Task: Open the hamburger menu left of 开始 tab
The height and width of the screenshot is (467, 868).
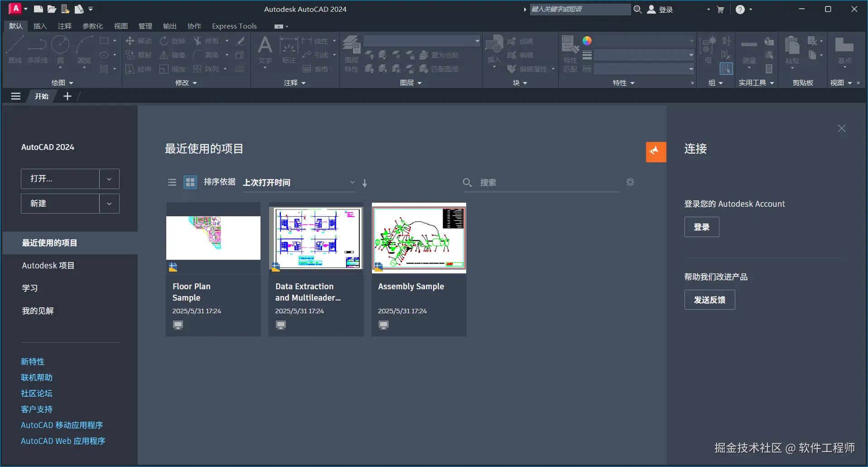Action: pos(16,96)
